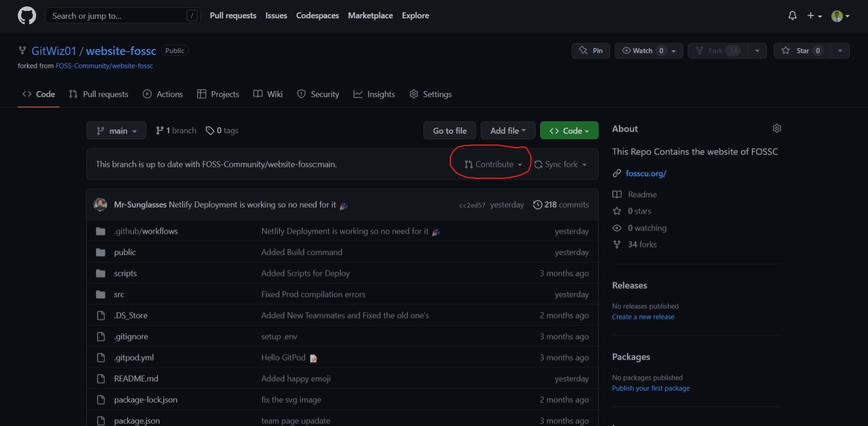Pin this repository
The image size is (868, 426).
(x=591, y=50)
